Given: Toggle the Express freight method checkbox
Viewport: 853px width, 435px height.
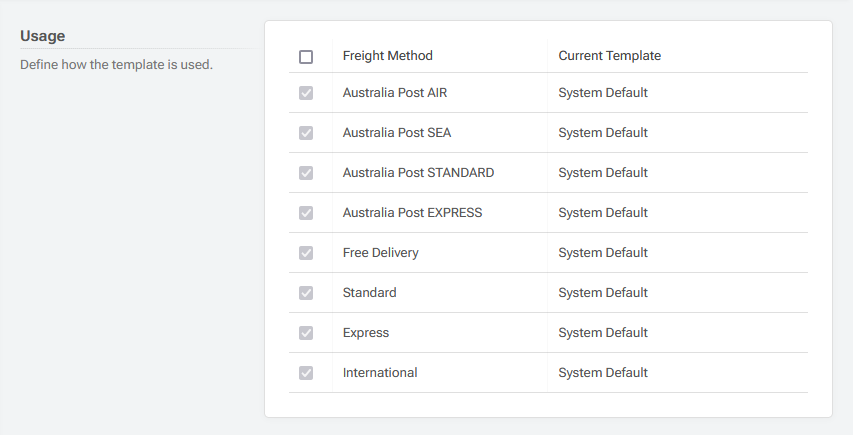Looking at the screenshot, I should pos(306,333).
